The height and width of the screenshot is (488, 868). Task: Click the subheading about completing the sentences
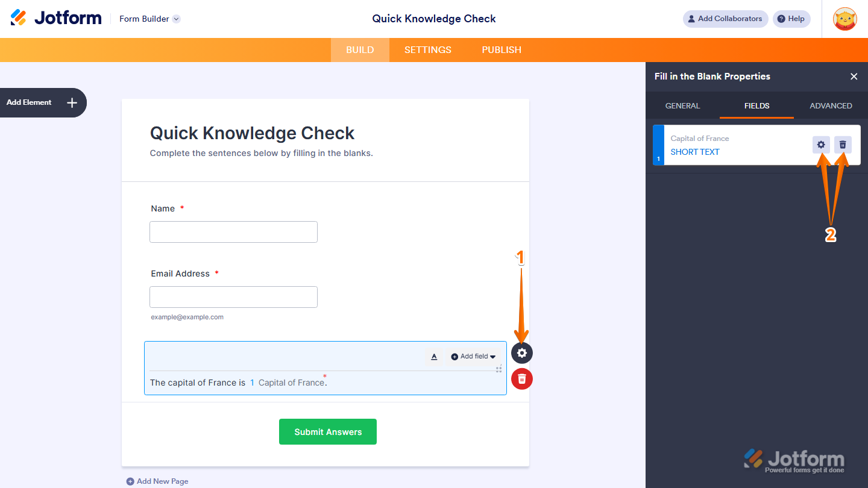tap(262, 153)
